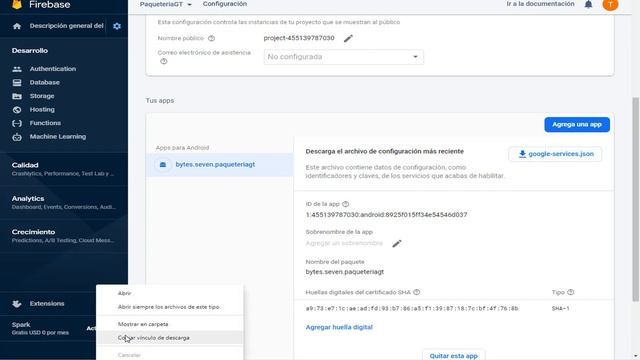Click Quitar esta app button
This screenshot has height=360, width=640.
pyautogui.click(x=453, y=355)
